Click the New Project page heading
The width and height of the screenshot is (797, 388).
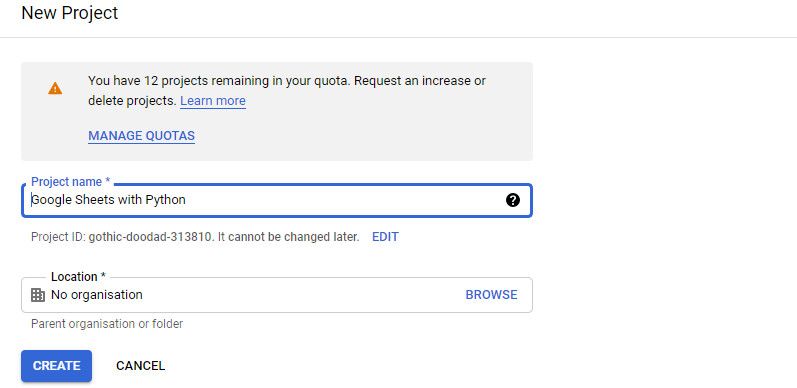click(70, 13)
